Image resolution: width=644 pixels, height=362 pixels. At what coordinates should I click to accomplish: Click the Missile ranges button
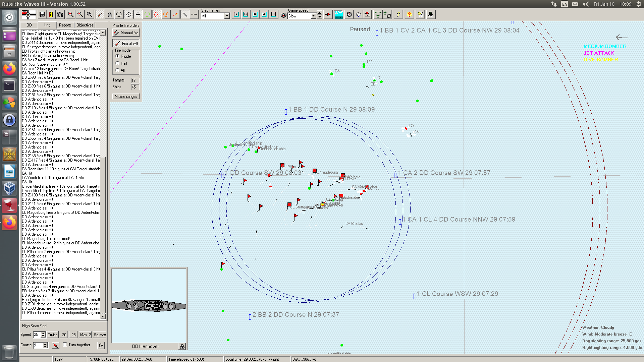point(126,97)
